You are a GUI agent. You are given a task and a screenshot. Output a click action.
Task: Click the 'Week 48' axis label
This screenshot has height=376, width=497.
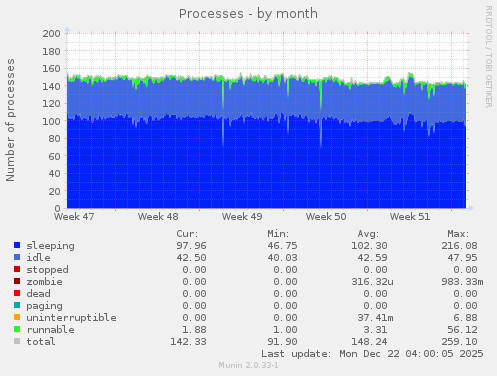click(x=158, y=217)
